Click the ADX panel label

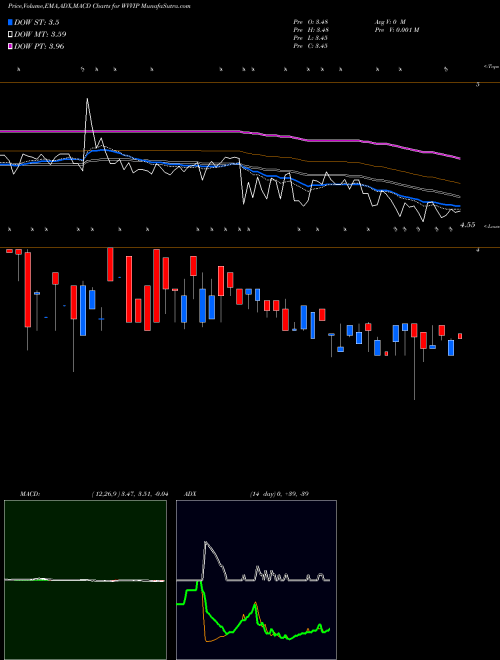click(x=190, y=494)
